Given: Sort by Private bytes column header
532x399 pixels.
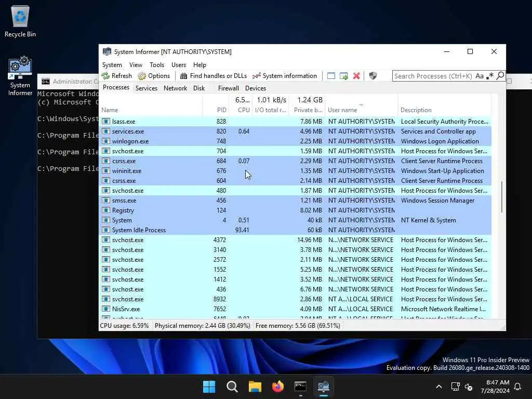Looking at the screenshot, I should [x=308, y=104].
